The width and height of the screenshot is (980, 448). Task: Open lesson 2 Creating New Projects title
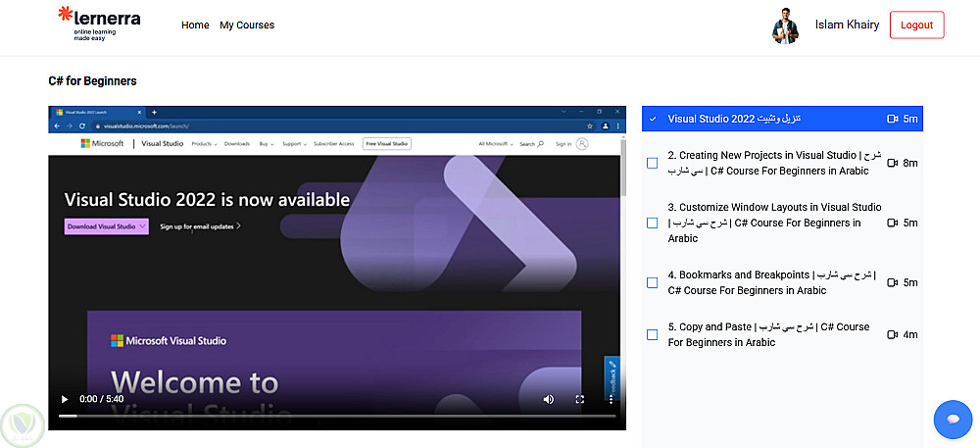point(774,163)
